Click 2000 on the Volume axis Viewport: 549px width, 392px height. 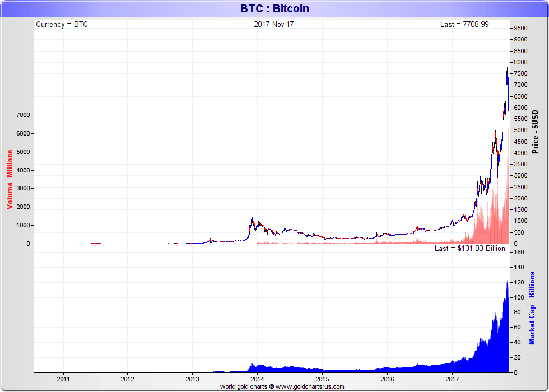coord(23,207)
